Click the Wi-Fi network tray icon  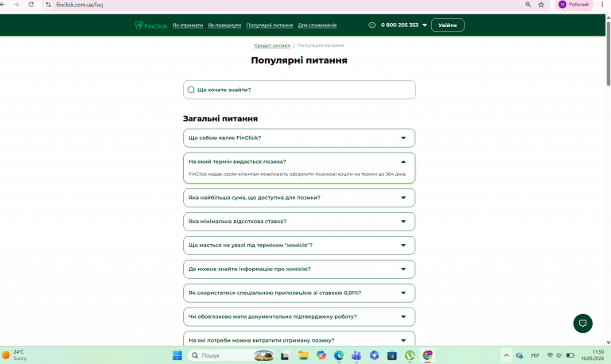point(550,355)
